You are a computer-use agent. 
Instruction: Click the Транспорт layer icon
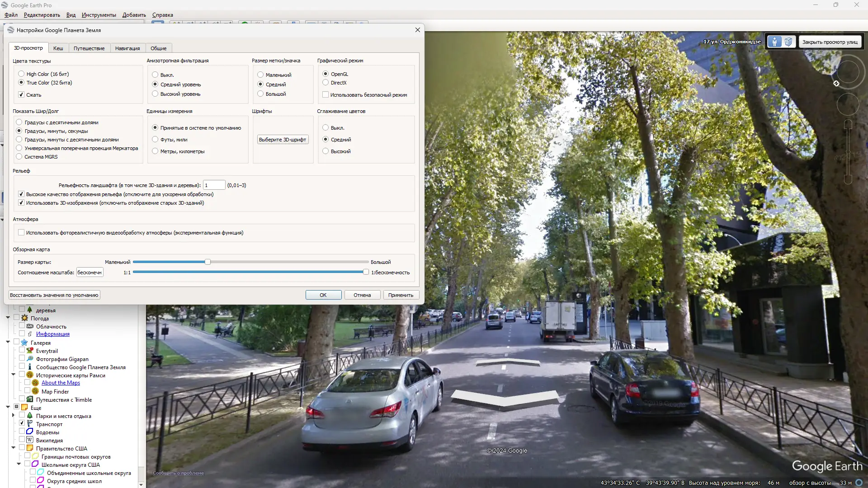30,424
